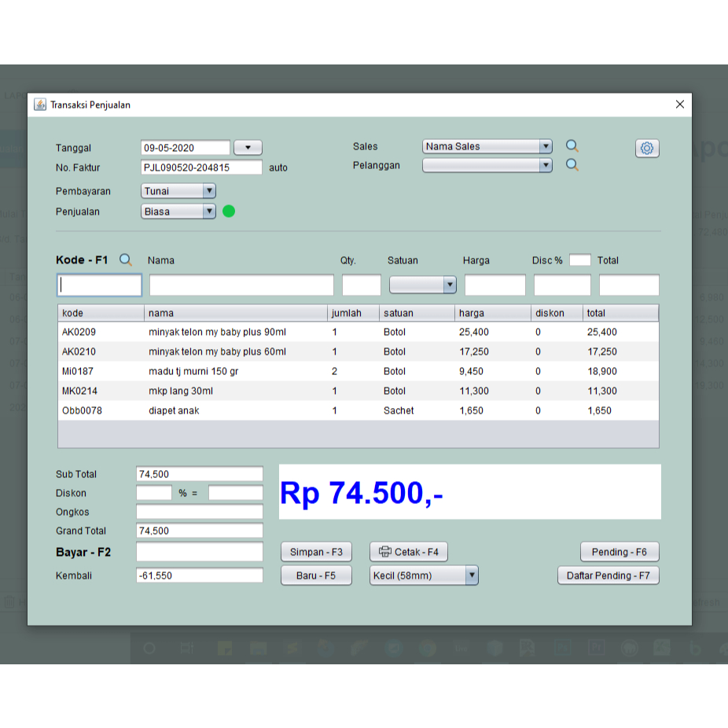The image size is (728, 728).
Task: Select the madu tj murni 150 gr row
Action: tap(236, 371)
